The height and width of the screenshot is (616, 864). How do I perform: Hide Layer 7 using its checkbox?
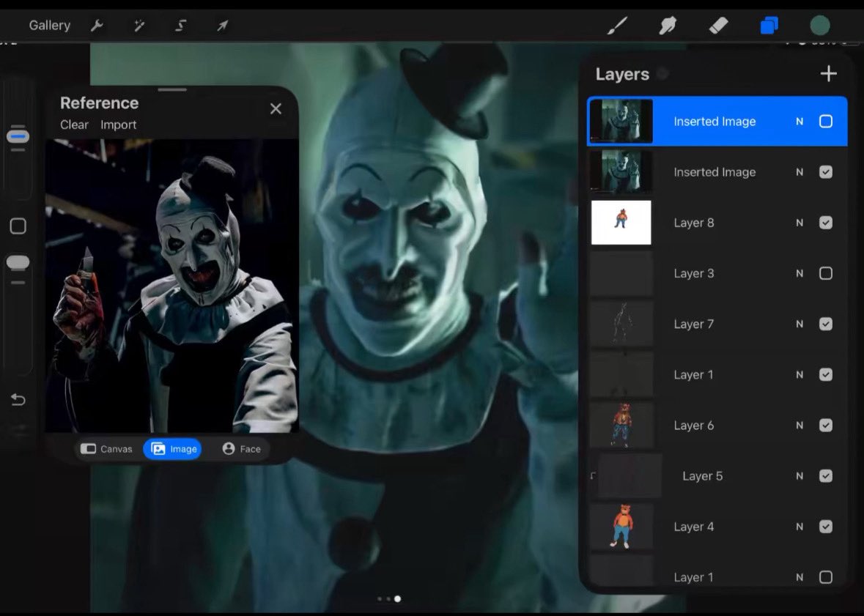coord(825,324)
